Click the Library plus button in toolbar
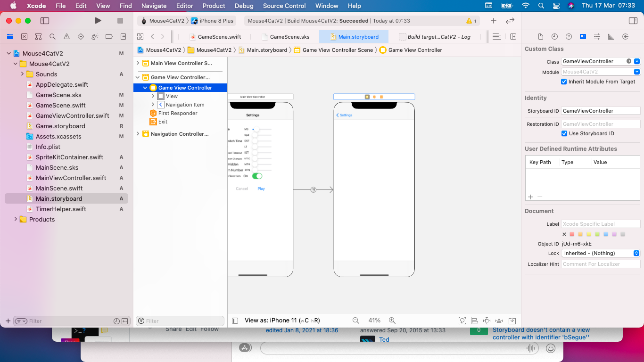The height and width of the screenshot is (362, 644). [x=493, y=21]
